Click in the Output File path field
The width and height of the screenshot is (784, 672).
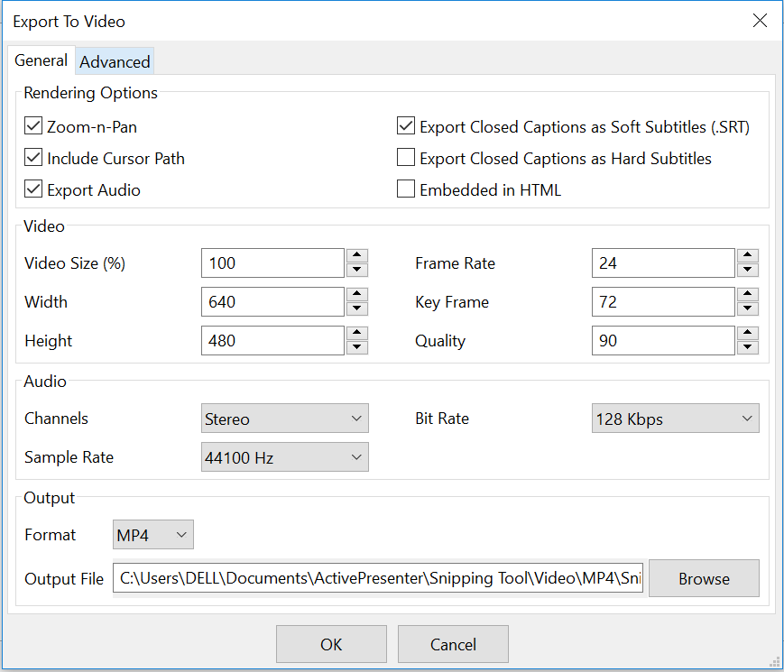(377, 578)
